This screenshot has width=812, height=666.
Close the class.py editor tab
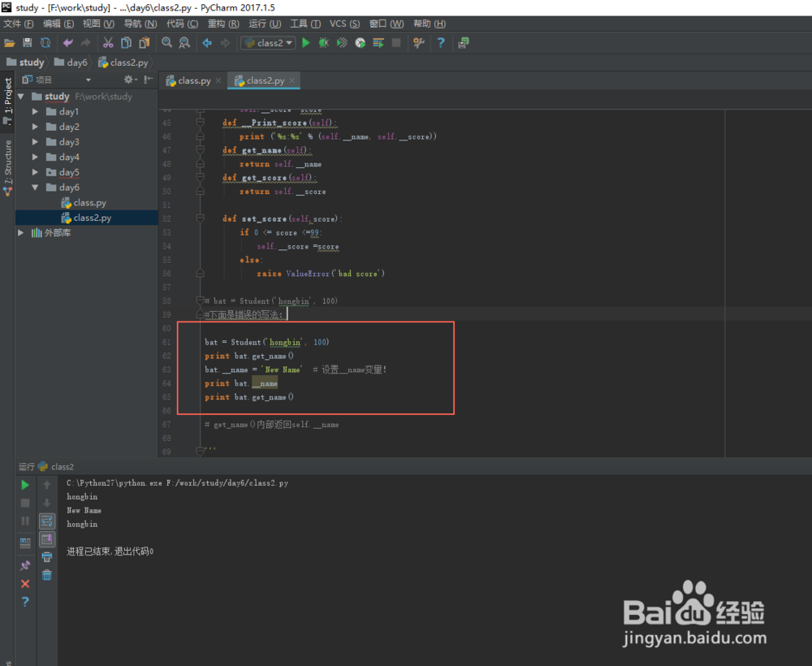[218, 80]
